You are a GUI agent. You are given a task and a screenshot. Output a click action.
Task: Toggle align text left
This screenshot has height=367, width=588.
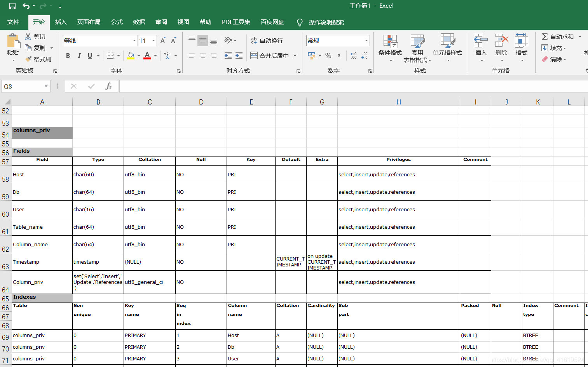point(192,56)
